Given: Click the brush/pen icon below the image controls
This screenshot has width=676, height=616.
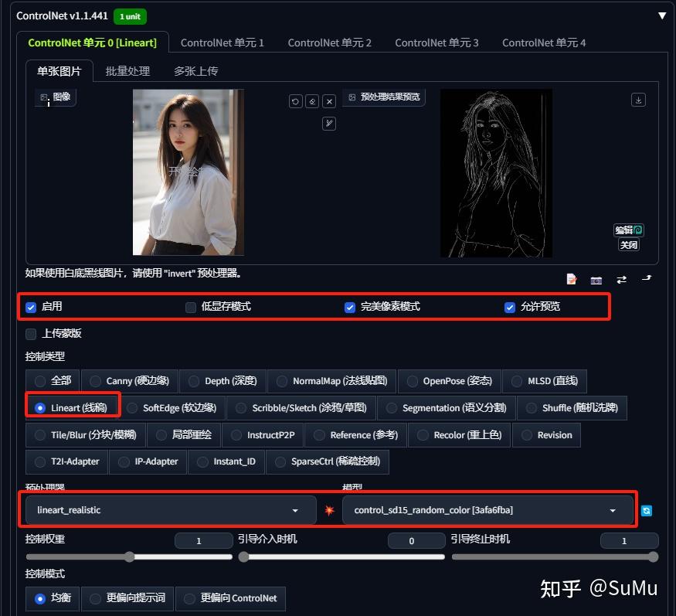Looking at the screenshot, I should pos(329,124).
